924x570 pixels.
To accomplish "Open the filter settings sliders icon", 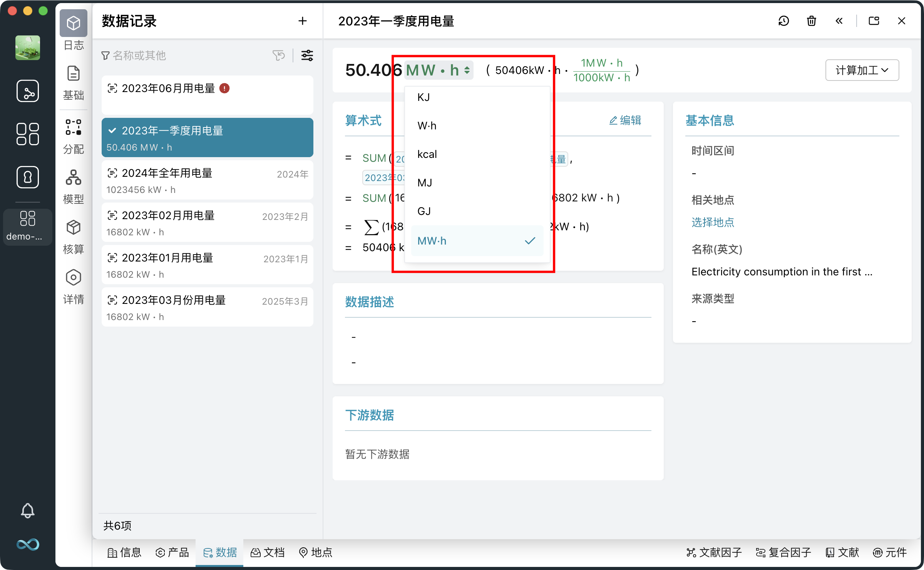I will pos(307,55).
